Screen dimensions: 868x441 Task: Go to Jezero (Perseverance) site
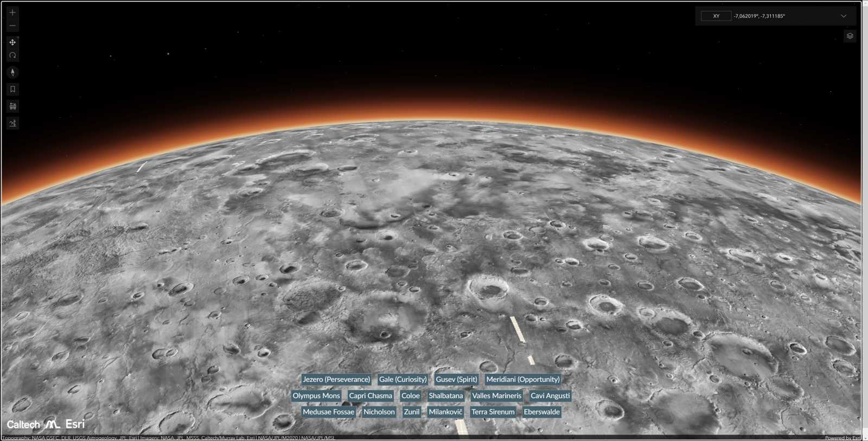point(336,379)
